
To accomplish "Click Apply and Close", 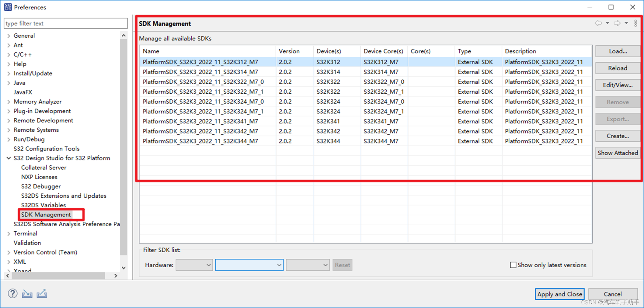I will (x=560, y=294).
